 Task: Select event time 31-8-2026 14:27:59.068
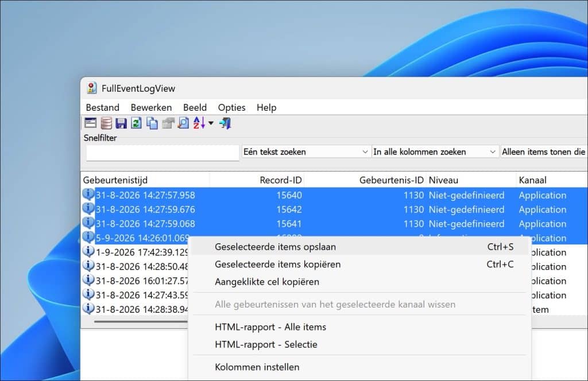tap(145, 224)
